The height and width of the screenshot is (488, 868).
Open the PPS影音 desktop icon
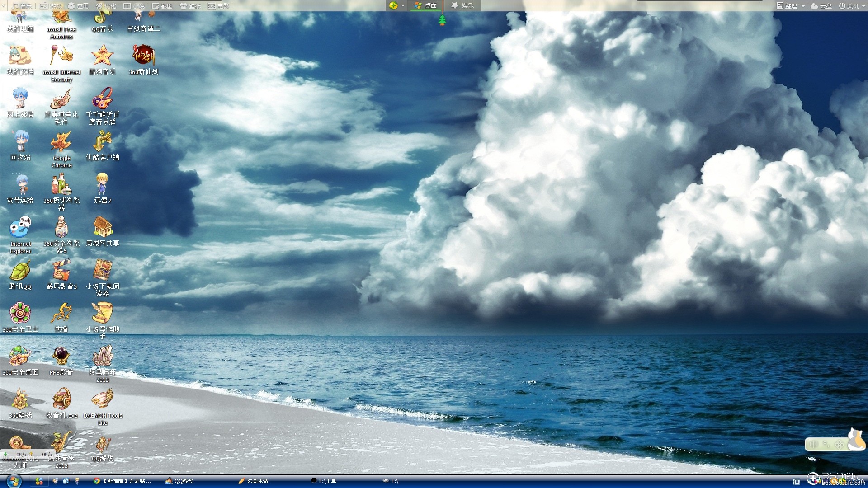(61, 360)
